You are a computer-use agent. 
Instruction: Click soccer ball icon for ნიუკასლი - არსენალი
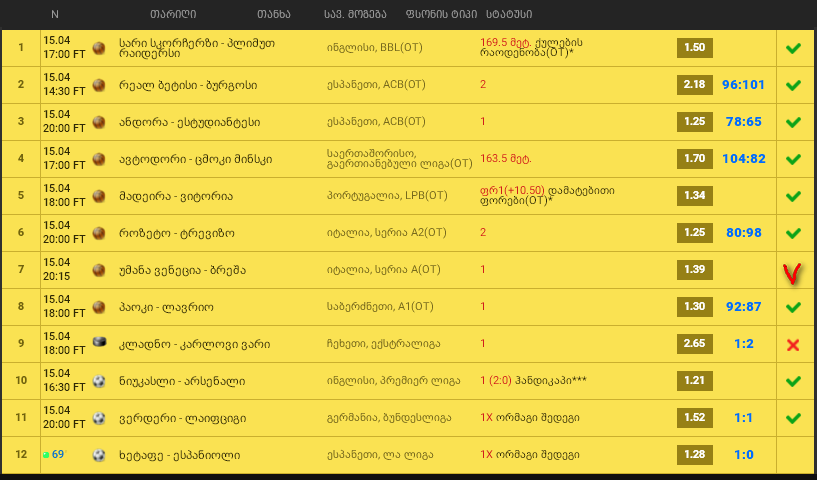(98, 381)
